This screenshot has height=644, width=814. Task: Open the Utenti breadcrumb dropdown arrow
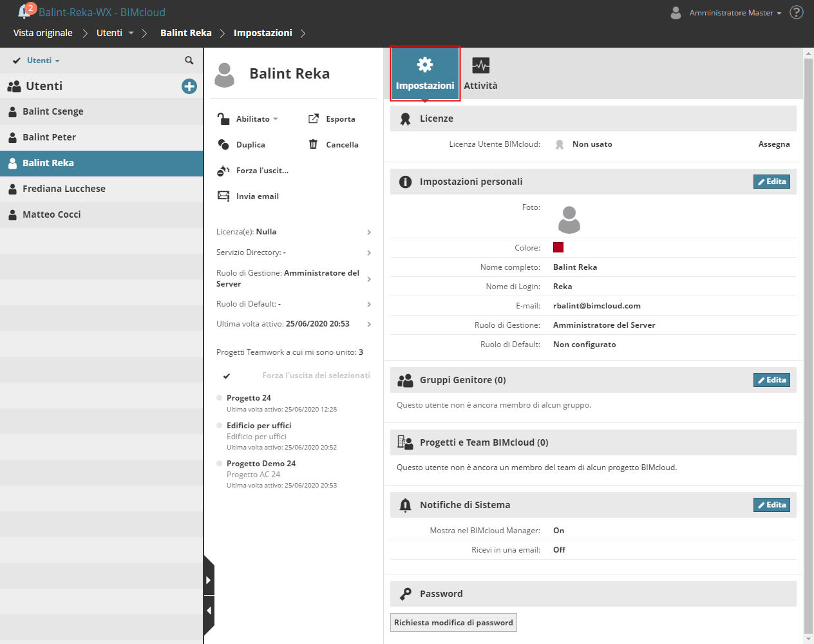pos(131,33)
